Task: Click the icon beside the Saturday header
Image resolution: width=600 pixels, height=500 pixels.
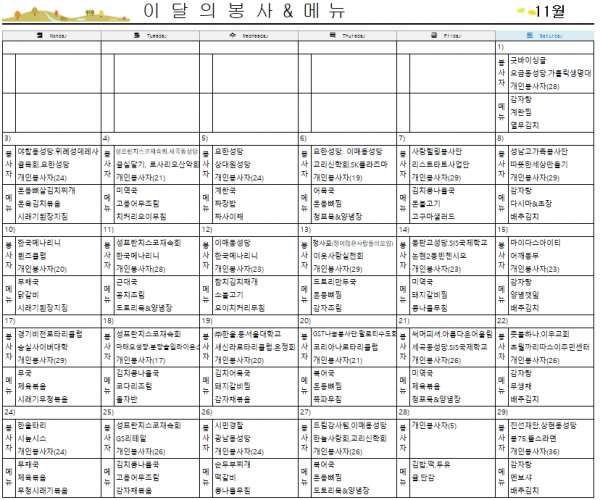Action: (x=527, y=36)
